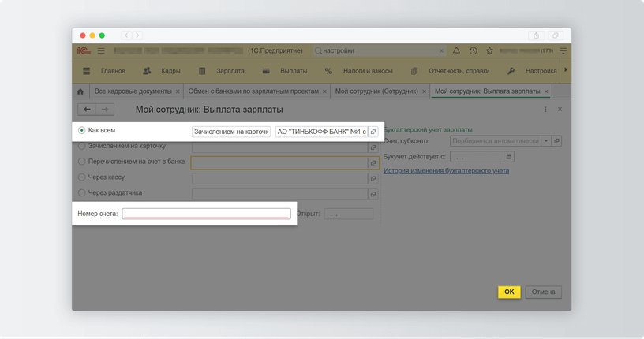The height and width of the screenshot is (339, 644).
Task: Select the Как всем radio option
Action: click(x=82, y=130)
